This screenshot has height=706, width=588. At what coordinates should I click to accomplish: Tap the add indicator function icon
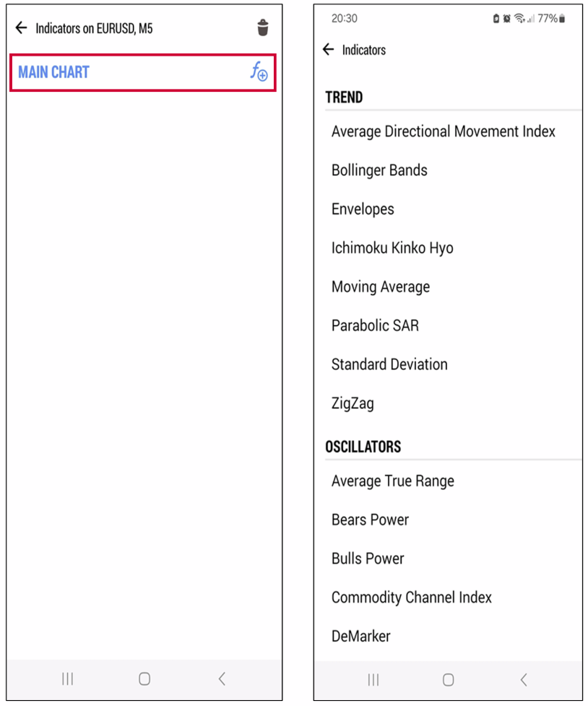259,72
